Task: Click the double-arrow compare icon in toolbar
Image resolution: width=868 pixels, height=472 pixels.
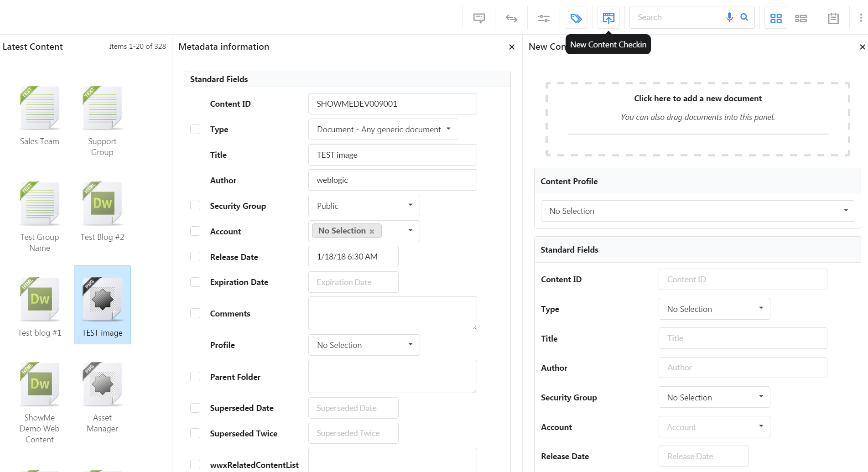Action: point(511,18)
